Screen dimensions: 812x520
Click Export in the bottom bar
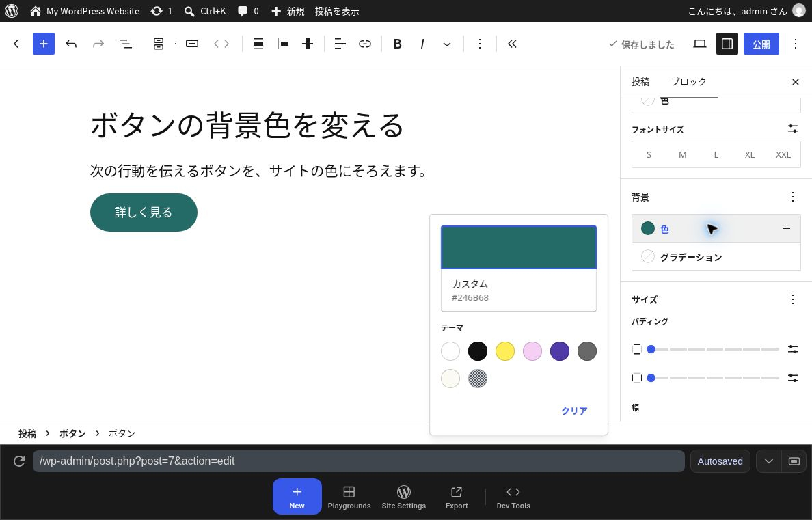pos(457,497)
